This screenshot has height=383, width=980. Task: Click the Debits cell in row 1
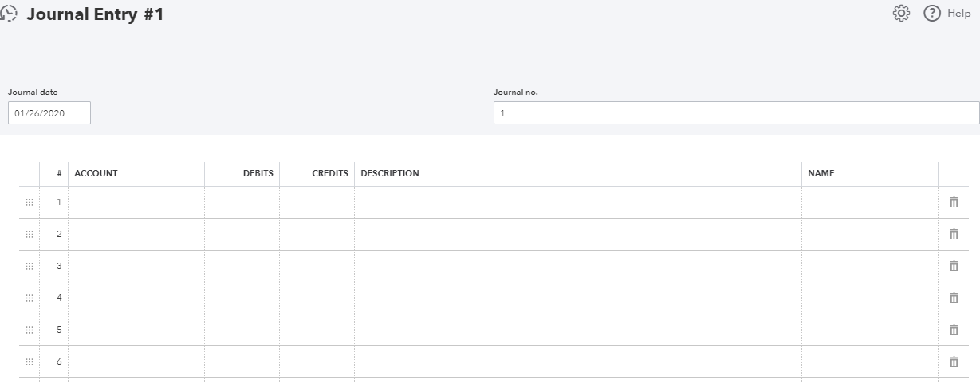pos(242,203)
